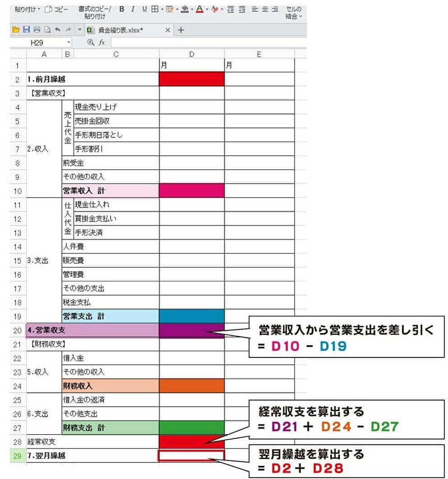Screen dimensions: 448x479
Task: Click the redo arrow icon
Action: [68, 30]
